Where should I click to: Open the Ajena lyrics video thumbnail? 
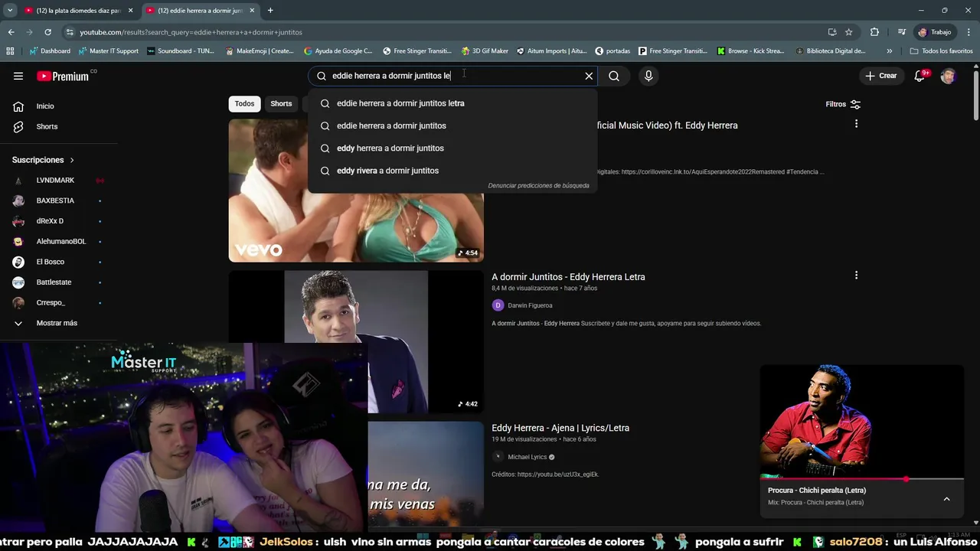point(426,472)
